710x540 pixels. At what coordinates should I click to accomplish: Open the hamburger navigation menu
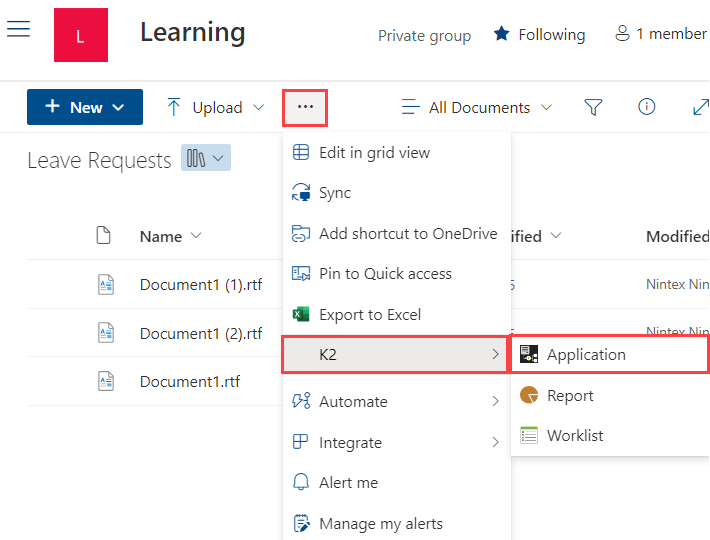[18, 28]
